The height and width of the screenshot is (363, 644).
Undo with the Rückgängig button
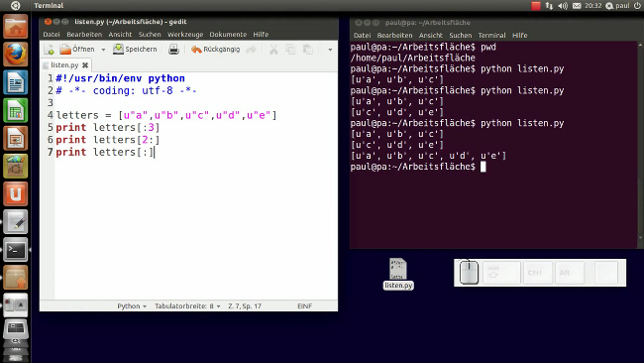(216, 50)
